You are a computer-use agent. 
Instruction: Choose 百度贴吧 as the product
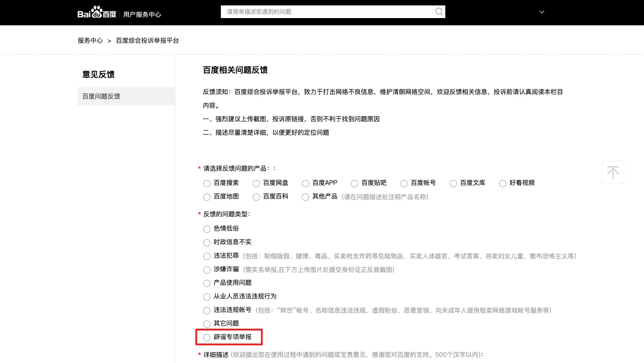(x=355, y=184)
